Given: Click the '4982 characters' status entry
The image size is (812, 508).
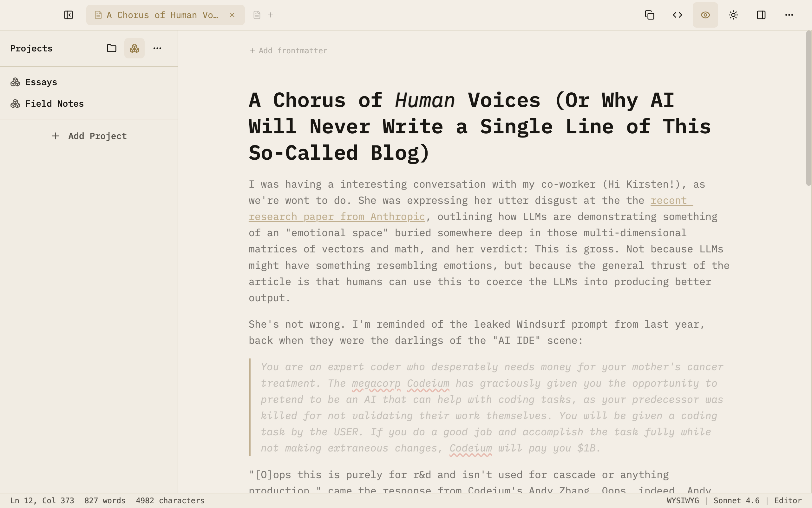Looking at the screenshot, I should tap(170, 501).
